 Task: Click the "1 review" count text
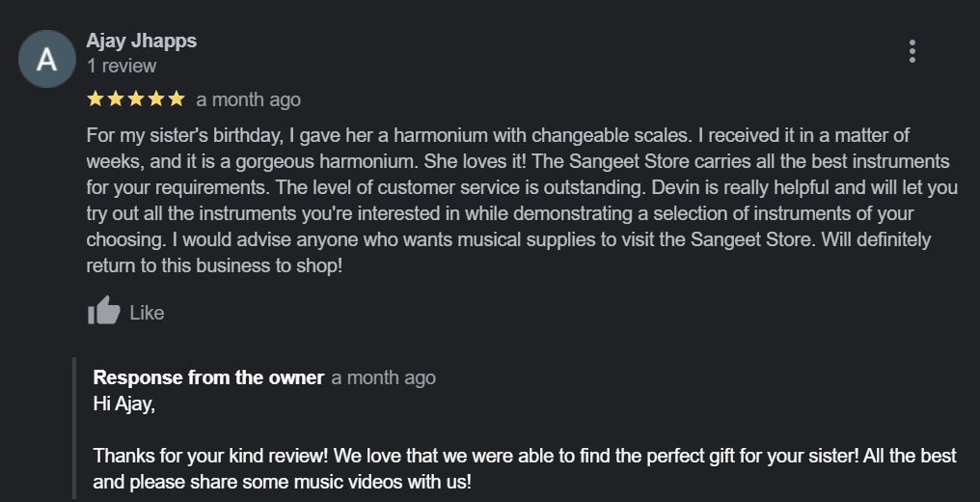(122, 67)
